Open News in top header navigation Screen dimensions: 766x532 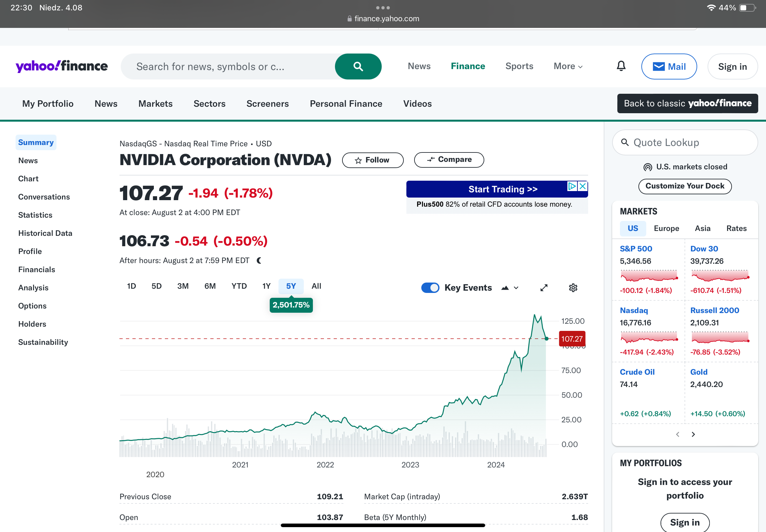point(419,66)
